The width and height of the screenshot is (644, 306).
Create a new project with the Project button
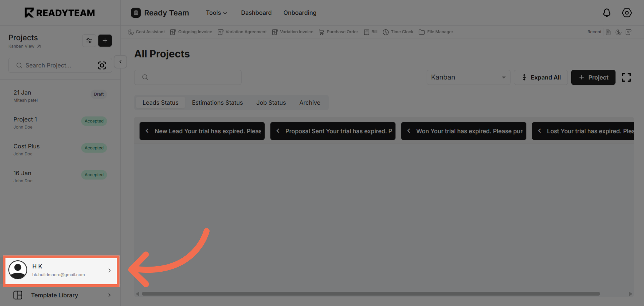coord(593,77)
